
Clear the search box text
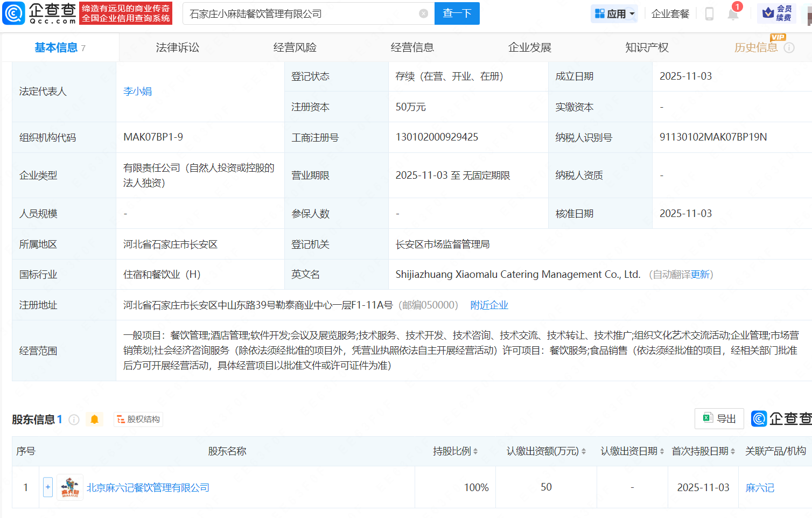pyautogui.click(x=424, y=13)
